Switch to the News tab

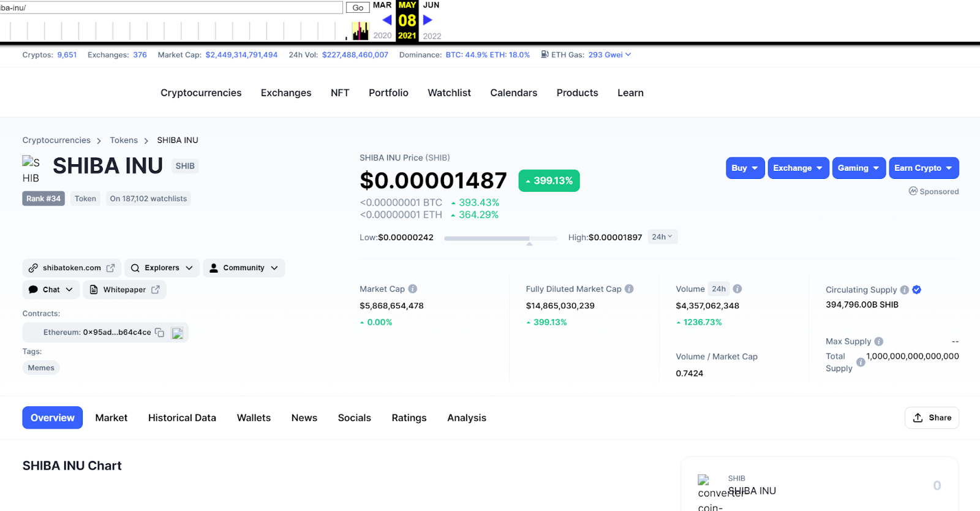[304, 418]
